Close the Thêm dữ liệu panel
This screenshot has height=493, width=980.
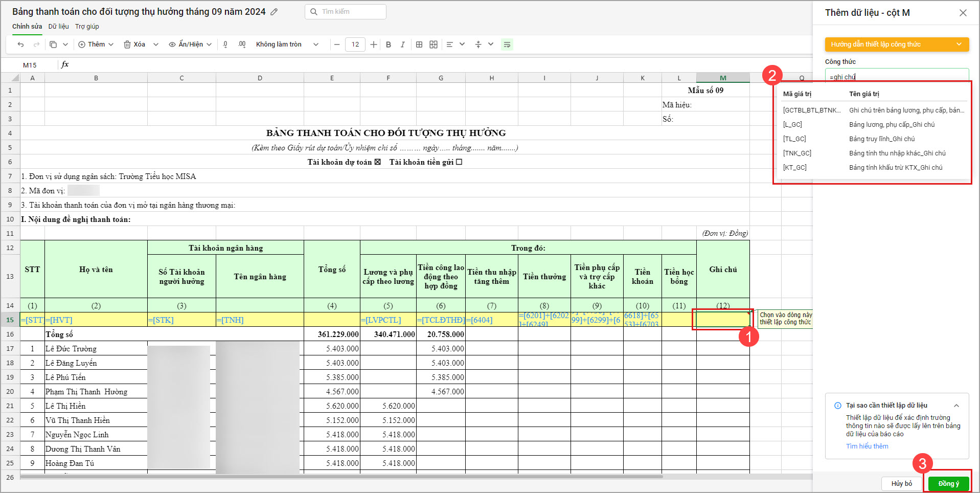pyautogui.click(x=963, y=13)
